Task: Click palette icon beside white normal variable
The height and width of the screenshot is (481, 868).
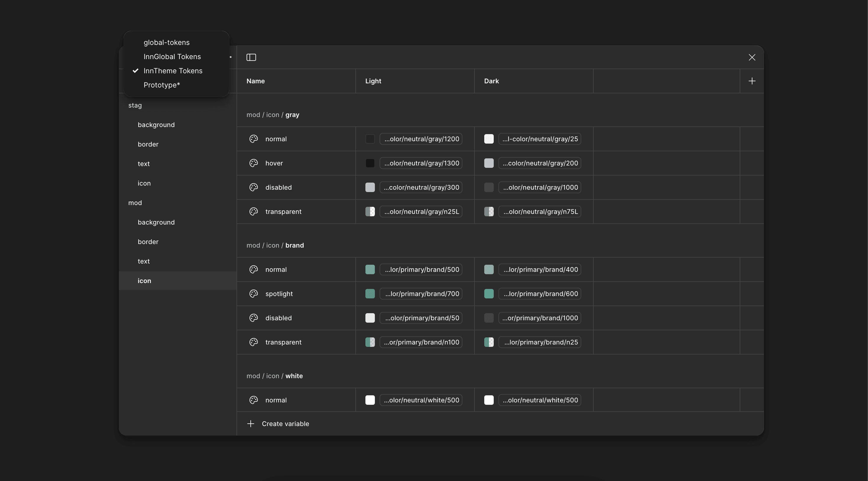Action: coord(253,400)
